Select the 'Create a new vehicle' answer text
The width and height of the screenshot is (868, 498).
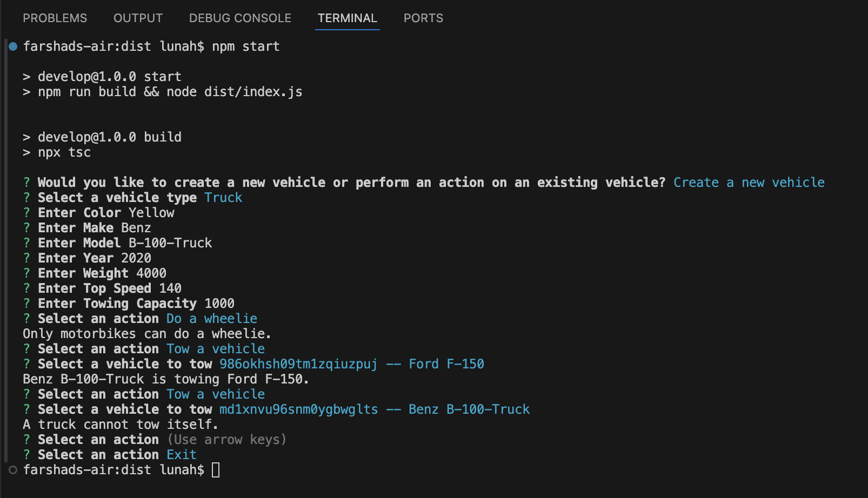pyautogui.click(x=748, y=182)
